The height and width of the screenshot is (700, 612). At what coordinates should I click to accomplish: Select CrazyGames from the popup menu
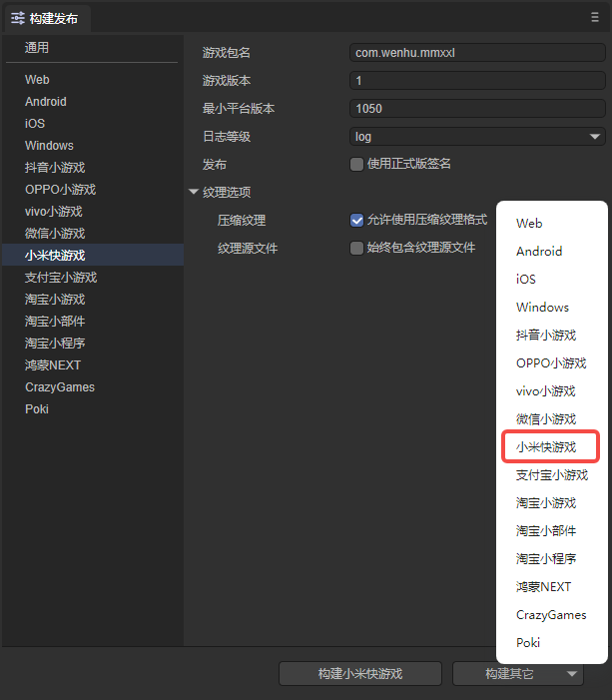coord(551,615)
